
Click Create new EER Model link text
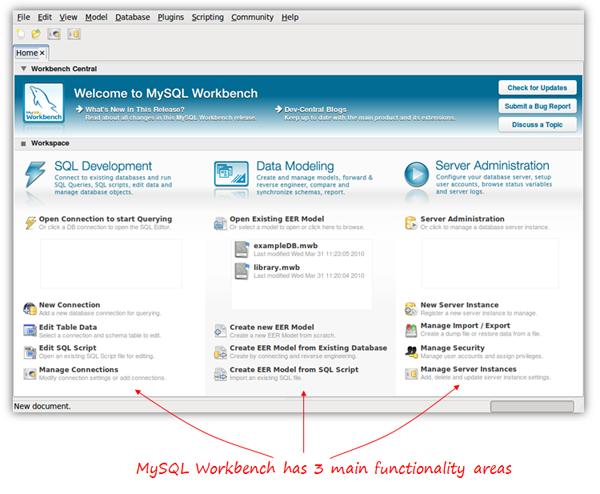(272, 327)
